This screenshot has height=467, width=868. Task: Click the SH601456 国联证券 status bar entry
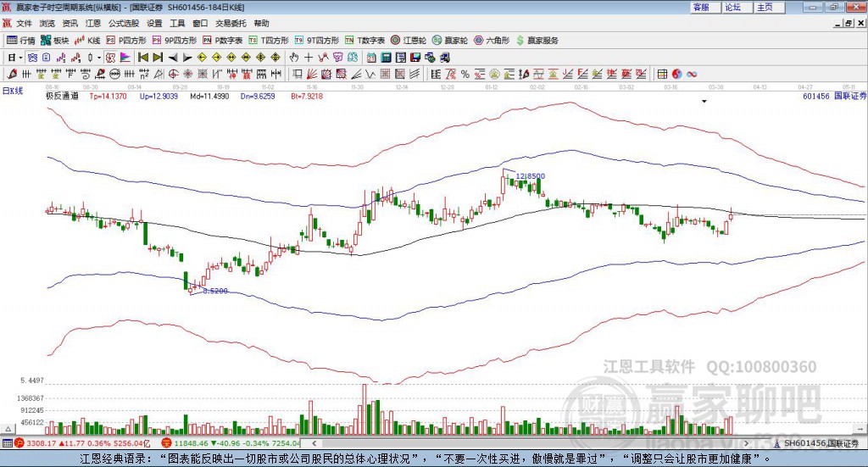(x=816, y=443)
